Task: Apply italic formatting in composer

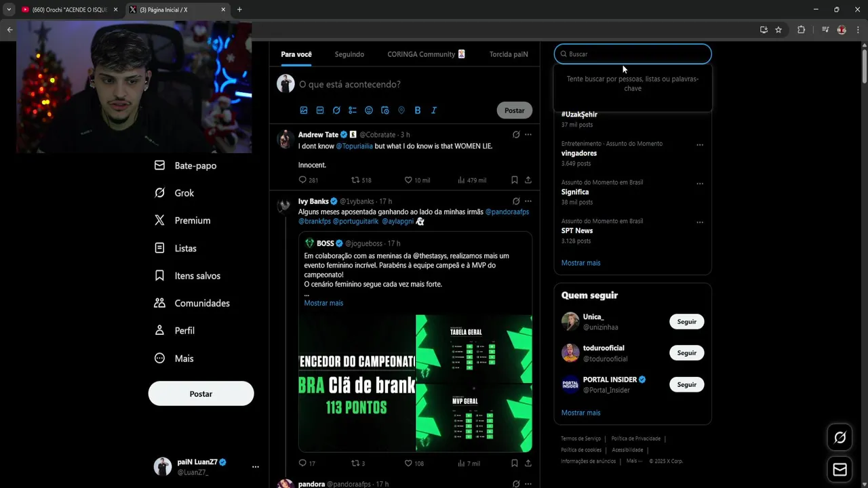Action: pos(434,110)
